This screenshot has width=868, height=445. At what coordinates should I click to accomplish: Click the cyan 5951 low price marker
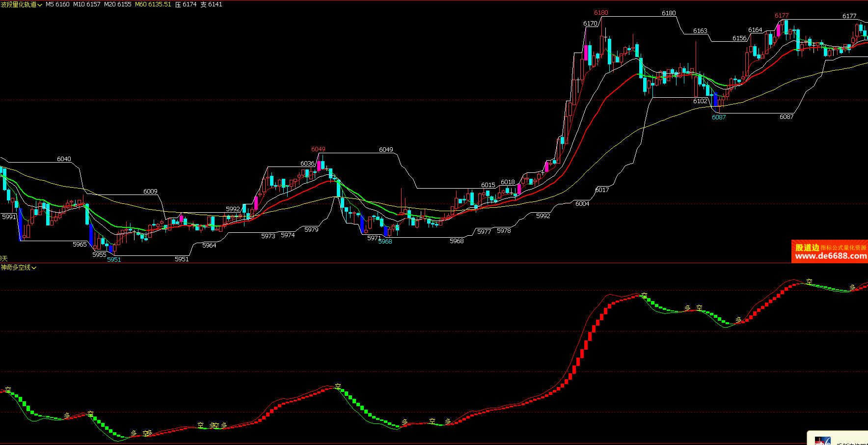pos(114,260)
